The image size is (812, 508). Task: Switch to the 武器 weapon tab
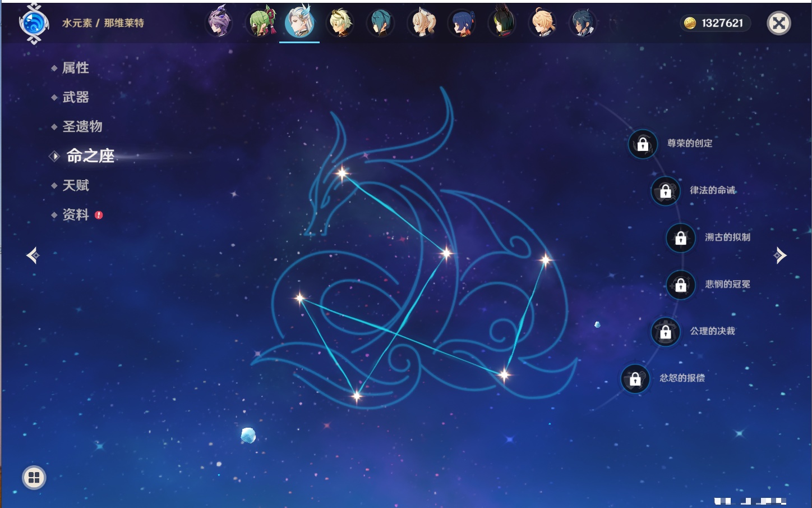click(x=75, y=97)
